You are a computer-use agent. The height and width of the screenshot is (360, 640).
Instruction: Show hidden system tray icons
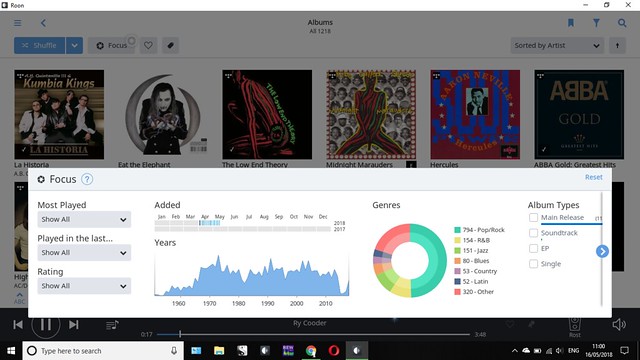coord(515,351)
